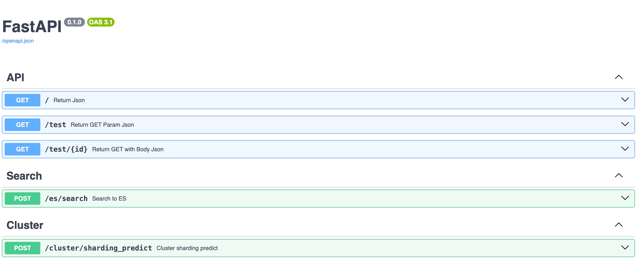The image size is (644, 265).
Task: Expand the GET /test endpoint arrow
Action: point(625,124)
